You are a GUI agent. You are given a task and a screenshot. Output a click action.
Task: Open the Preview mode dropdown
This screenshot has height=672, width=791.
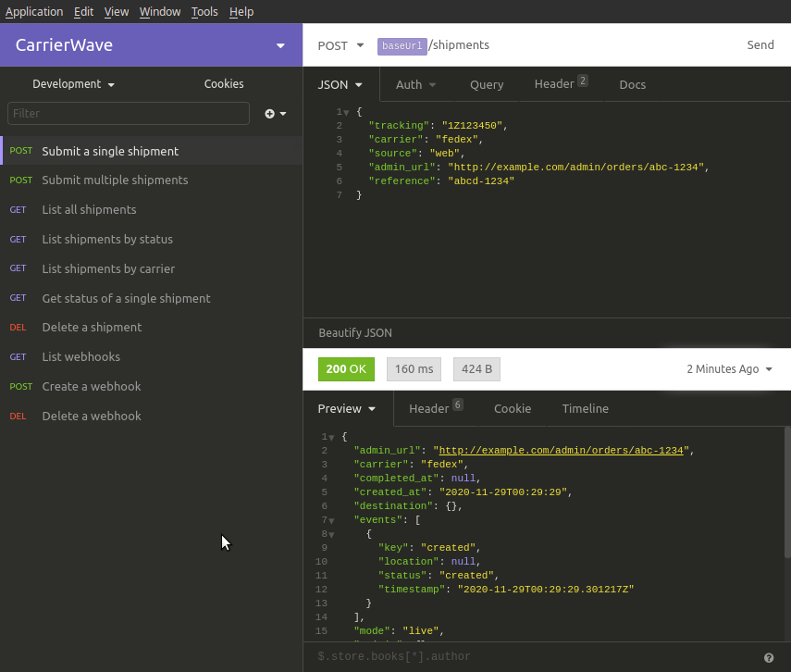coord(347,408)
